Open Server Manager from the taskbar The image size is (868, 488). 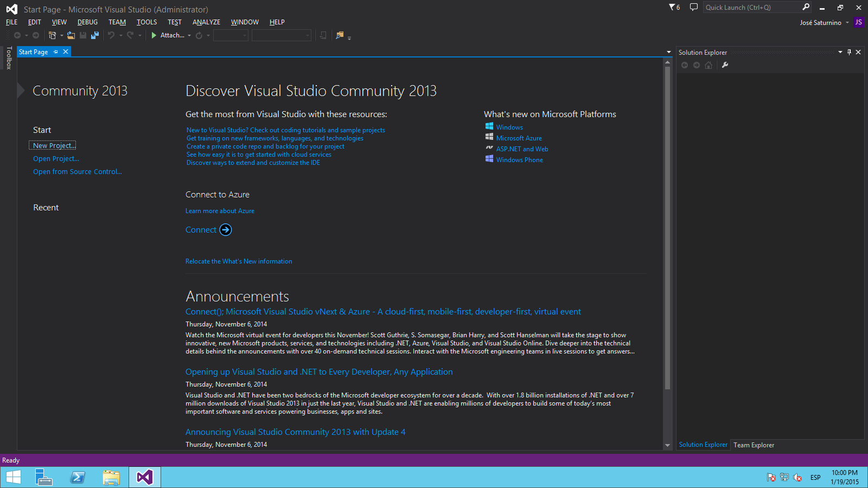43,477
